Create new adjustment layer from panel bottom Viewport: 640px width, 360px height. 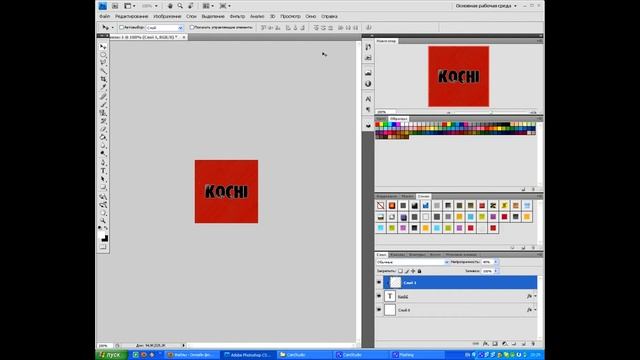click(504, 344)
